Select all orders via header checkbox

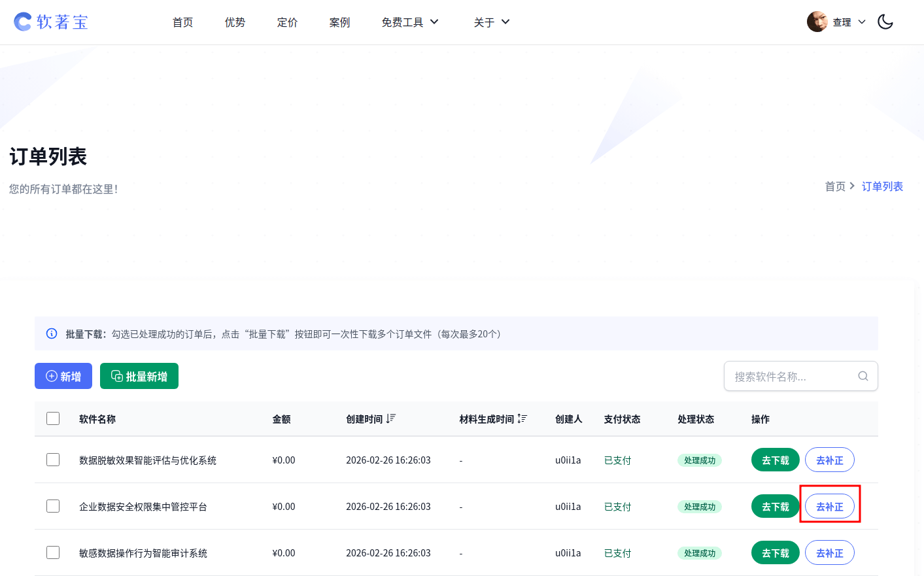[52, 418]
